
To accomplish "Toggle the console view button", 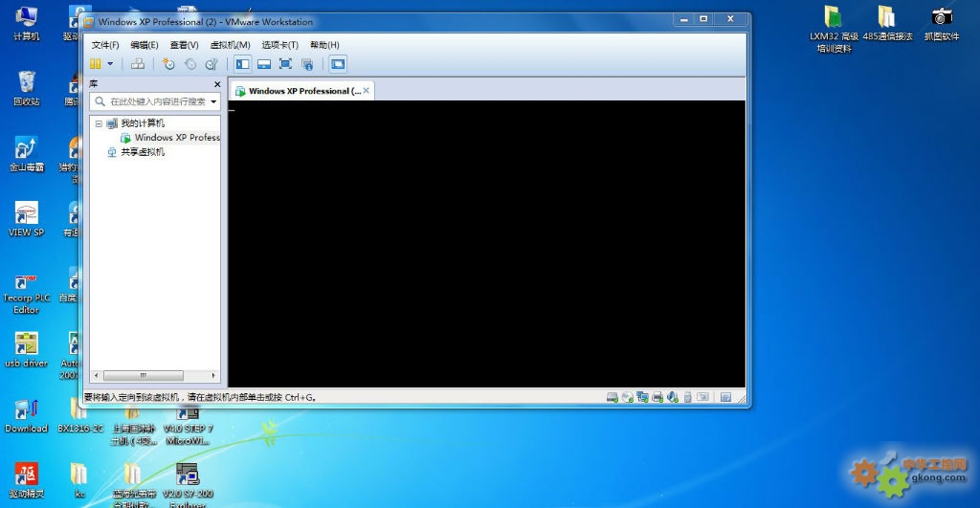I will pos(338,64).
